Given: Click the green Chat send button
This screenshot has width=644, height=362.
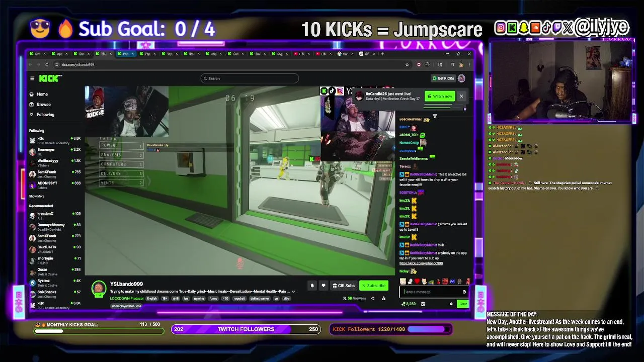Looking at the screenshot, I should [463, 304].
